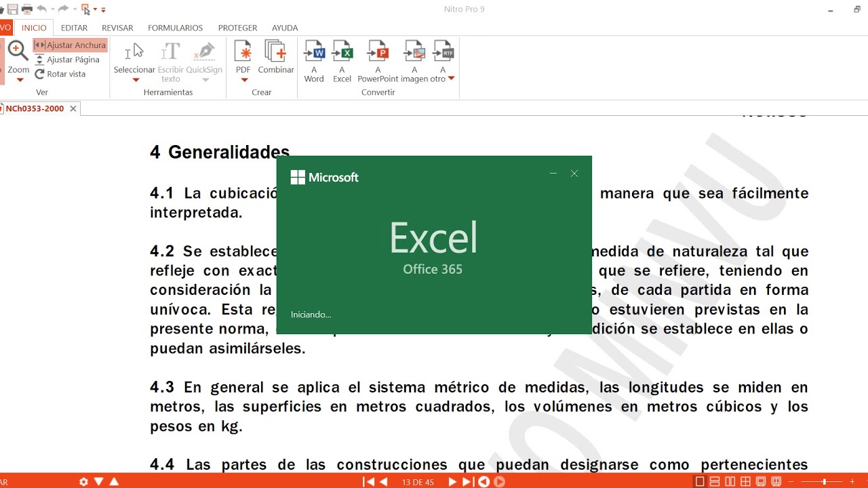Expand the Seleccionar dropdown arrow
The height and width of the screenshot is (488, 868).
(x=136, y=80)
